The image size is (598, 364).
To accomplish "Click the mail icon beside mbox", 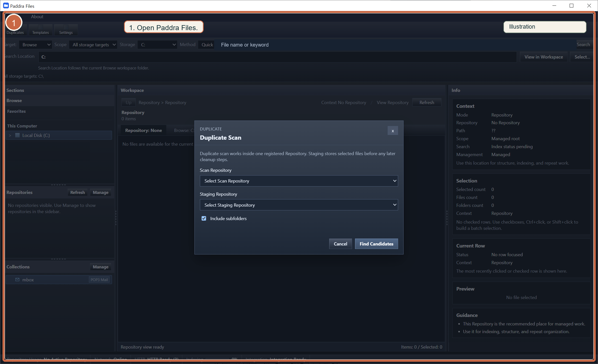I will tap(17, 280).
